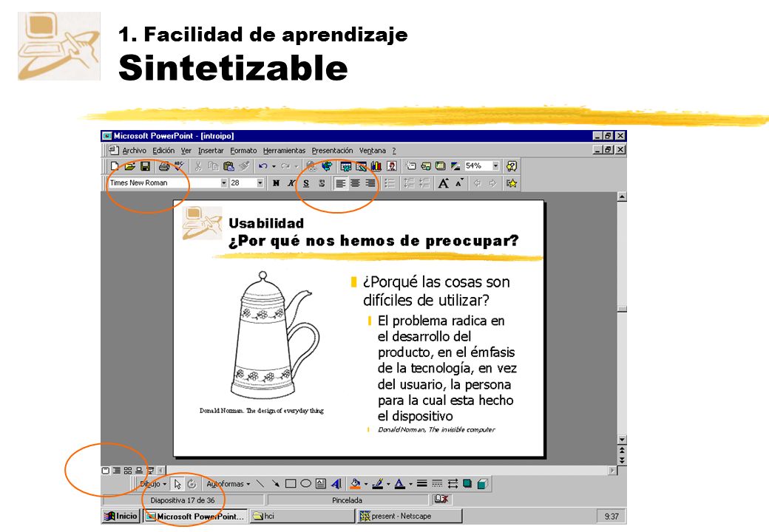The image size is (769, 532).
Task: Select the Ellipse drawing tool
Action: click(x=305, y=484)
